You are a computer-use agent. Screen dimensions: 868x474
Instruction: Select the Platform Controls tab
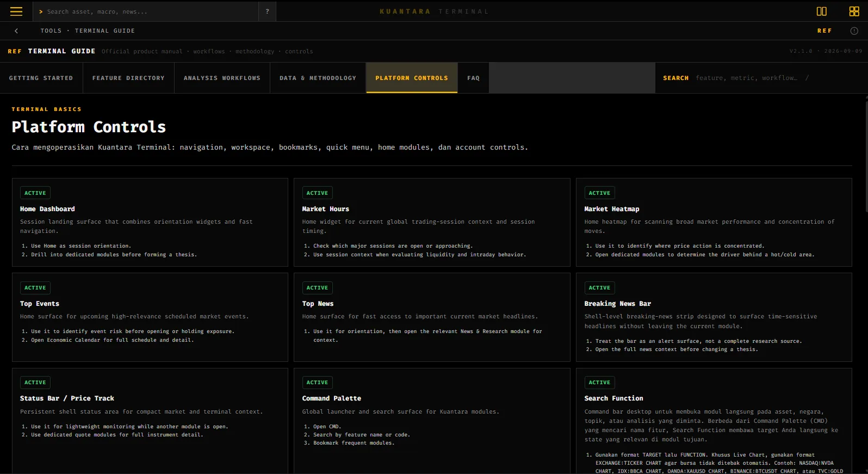pos(412,78)
